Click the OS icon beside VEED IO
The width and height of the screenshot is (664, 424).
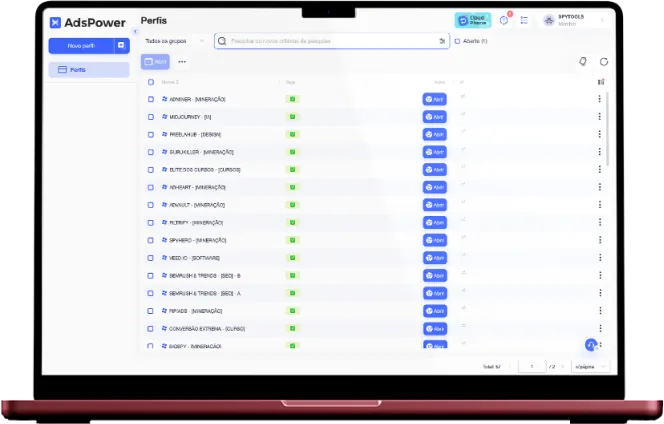point(164,258)
